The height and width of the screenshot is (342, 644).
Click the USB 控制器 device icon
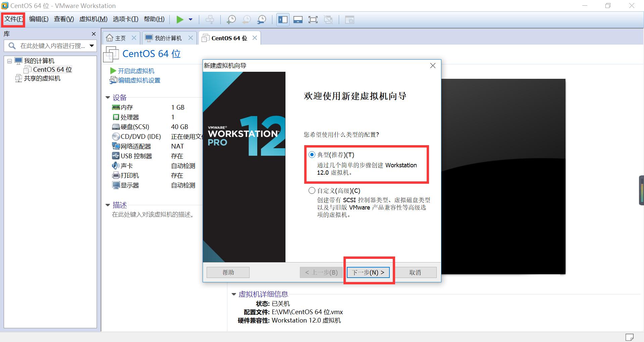pyautogui.click(x=116, y=156)
